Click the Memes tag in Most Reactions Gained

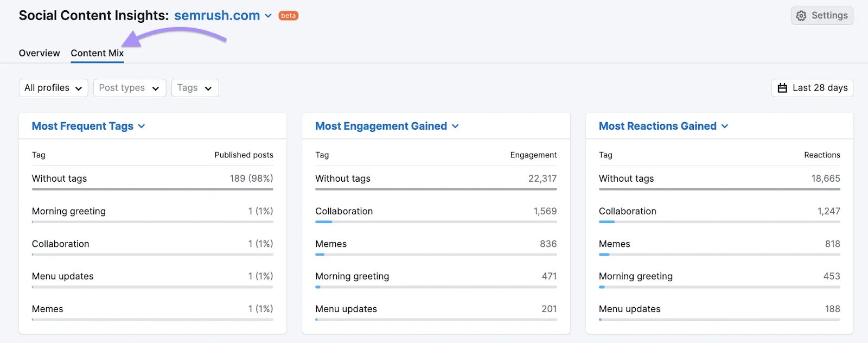click(614, 244)
